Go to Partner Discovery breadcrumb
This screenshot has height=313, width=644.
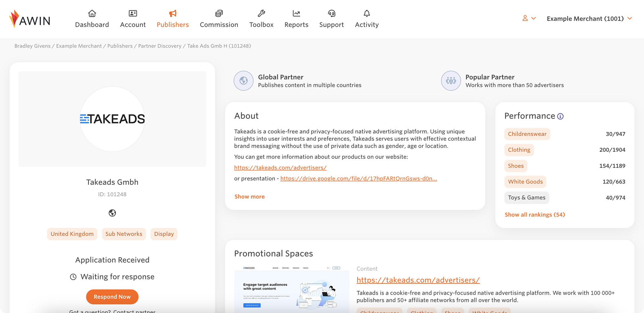pos(160,46)
